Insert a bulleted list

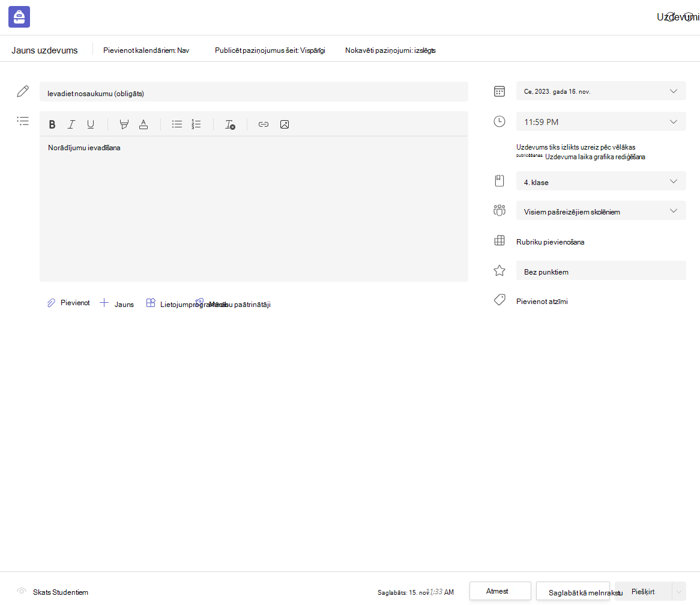pos(177,124)
